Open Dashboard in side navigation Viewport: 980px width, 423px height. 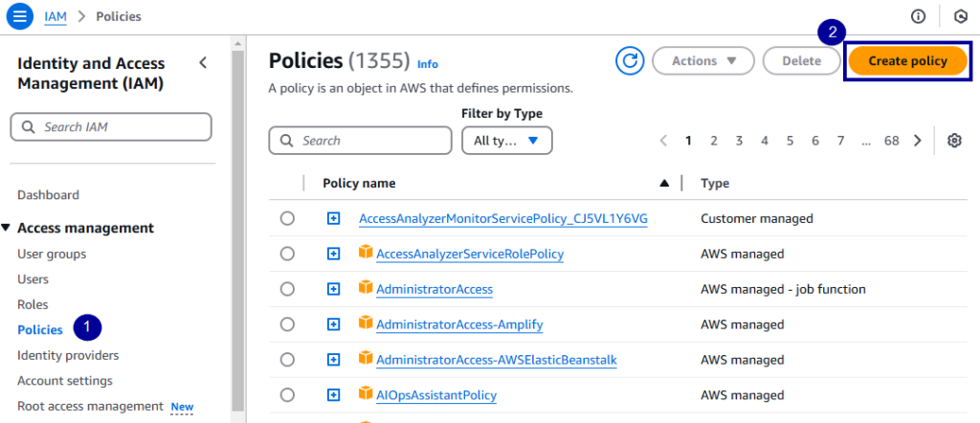[48, 195]
